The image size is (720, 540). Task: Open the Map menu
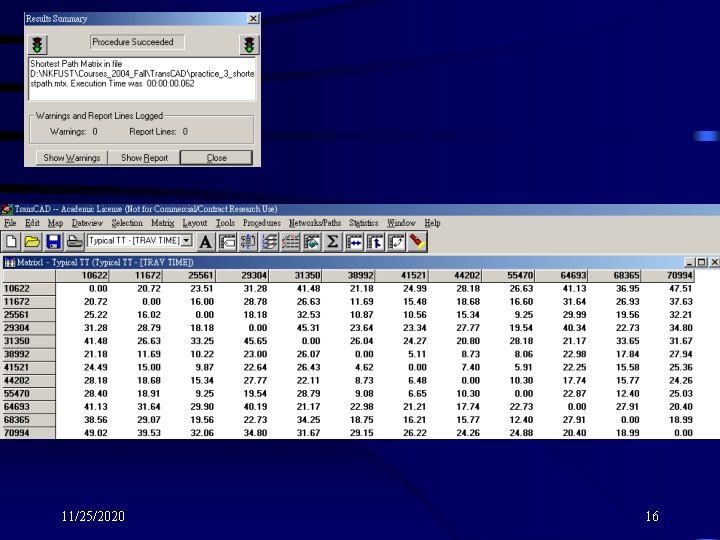pos(55,223)
